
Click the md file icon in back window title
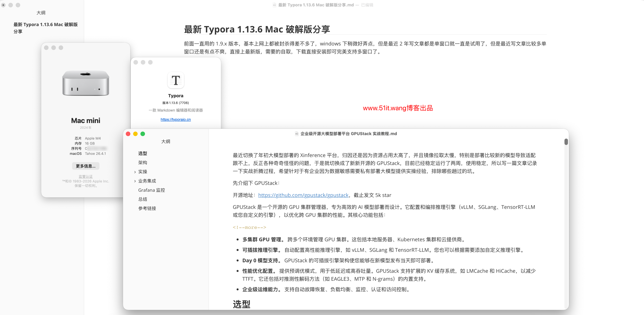click(274, 5)
